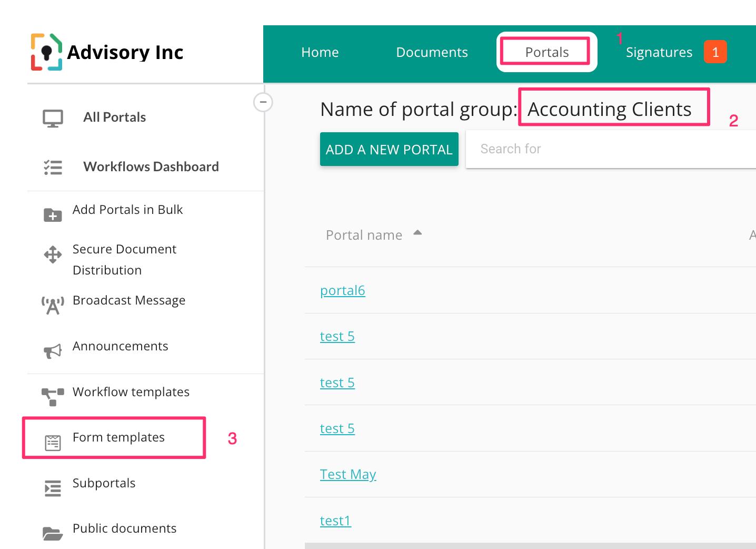Open the Test May portal link
This screenshot has height=549, width=756.
click(x=348, y=474)
